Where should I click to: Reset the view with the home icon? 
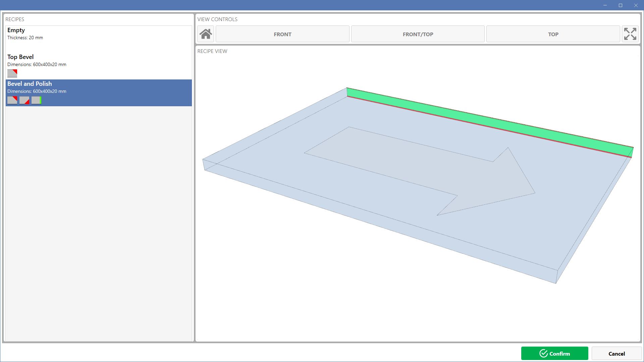206,34
